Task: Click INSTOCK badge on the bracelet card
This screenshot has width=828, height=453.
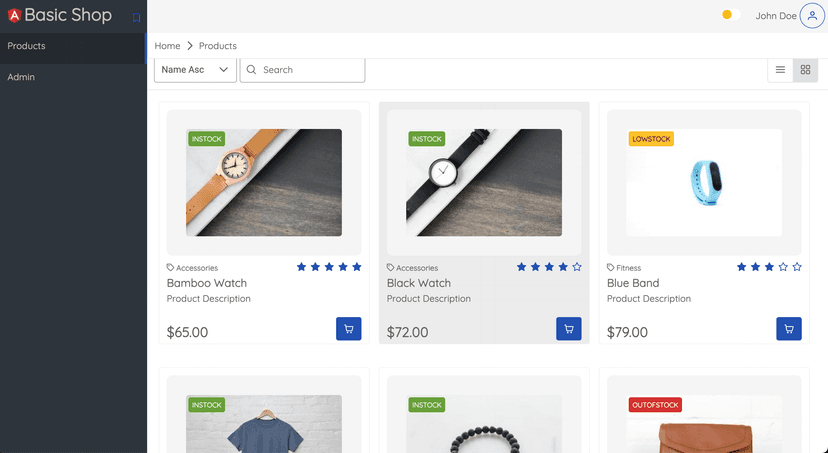Action: pyautogui.click(x=427, y=405)
